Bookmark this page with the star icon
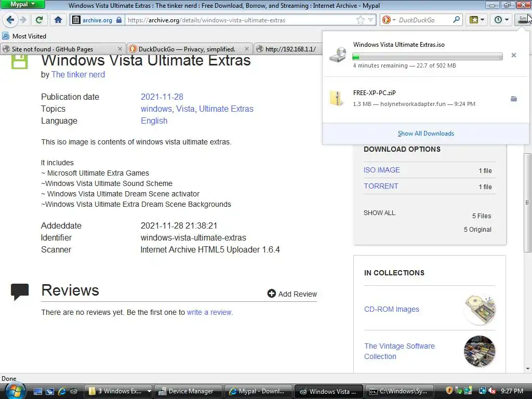Screen dimensions: 532x399 [x=361, y=20]
